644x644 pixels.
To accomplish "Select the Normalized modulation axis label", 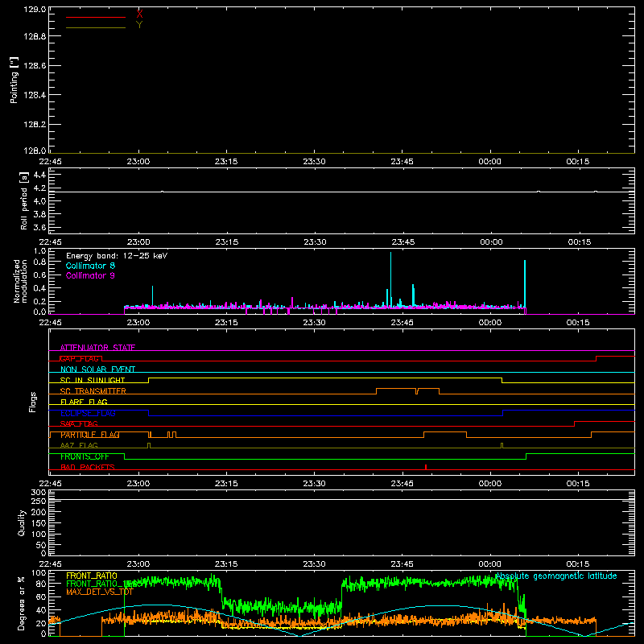I will pos(20,281).
